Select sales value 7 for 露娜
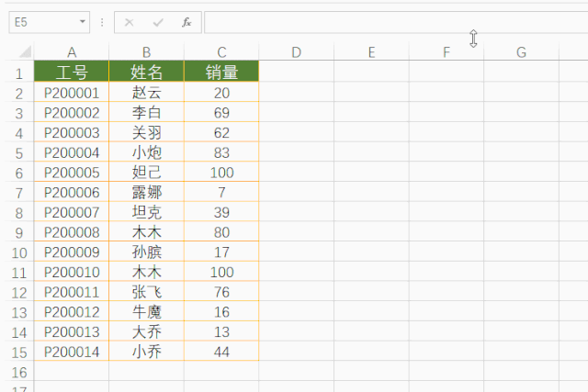588x392 pixels. 221,192
